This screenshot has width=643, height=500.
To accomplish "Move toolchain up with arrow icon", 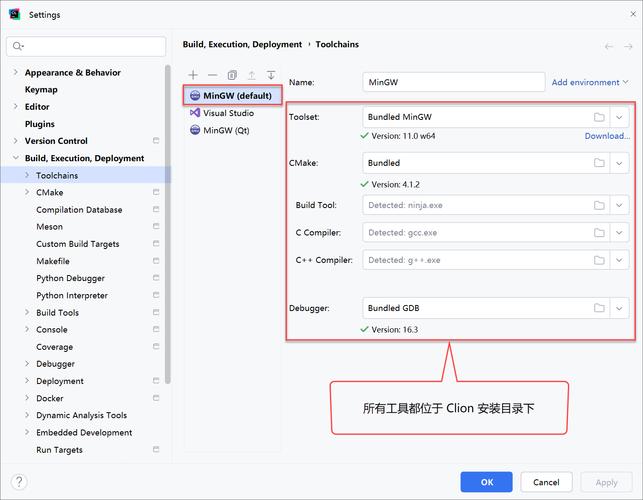I will coord(251,75).
